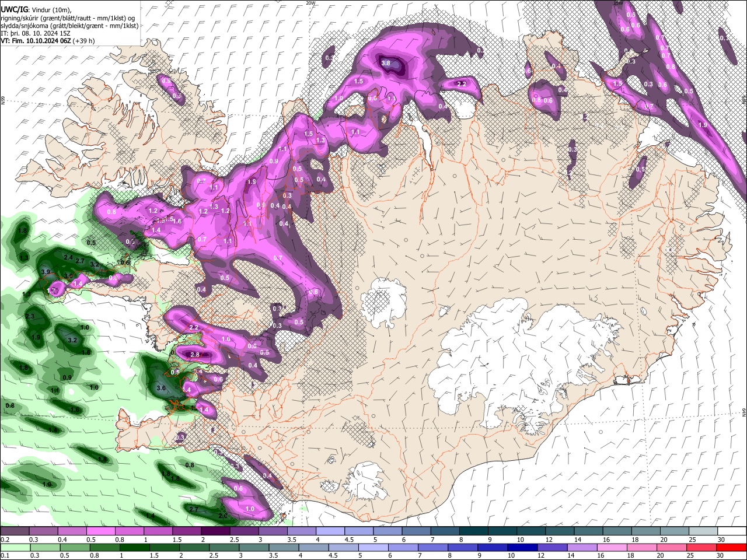The width and height of the screenshot is (747, 560).
Task: Click the bold 'UWC/IG' map title
Action: (x=14, y=10)
